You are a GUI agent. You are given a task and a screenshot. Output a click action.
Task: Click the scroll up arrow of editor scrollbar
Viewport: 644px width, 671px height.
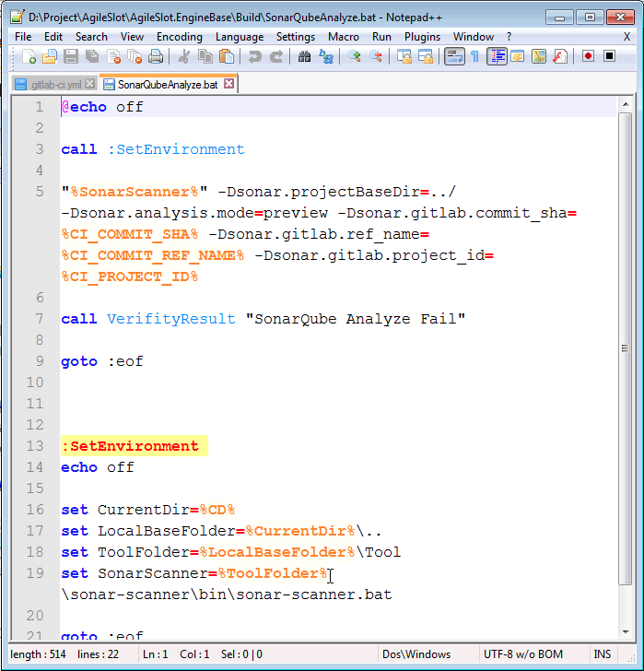point(626,104)
